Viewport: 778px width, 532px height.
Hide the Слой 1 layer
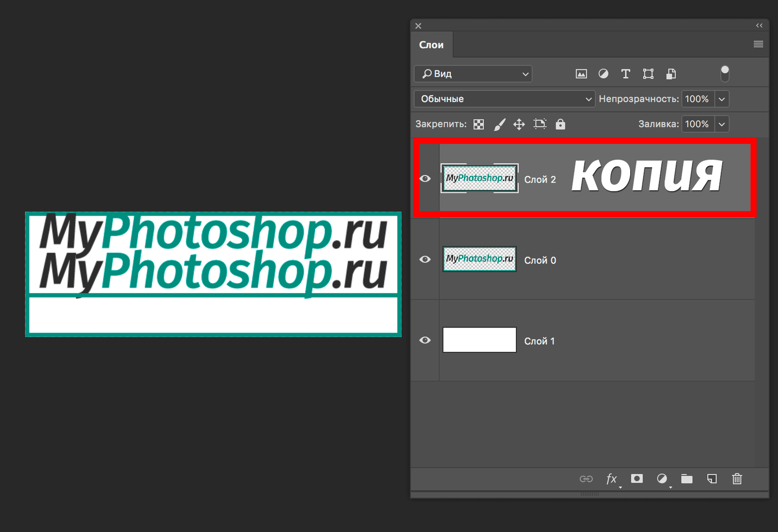425,340
